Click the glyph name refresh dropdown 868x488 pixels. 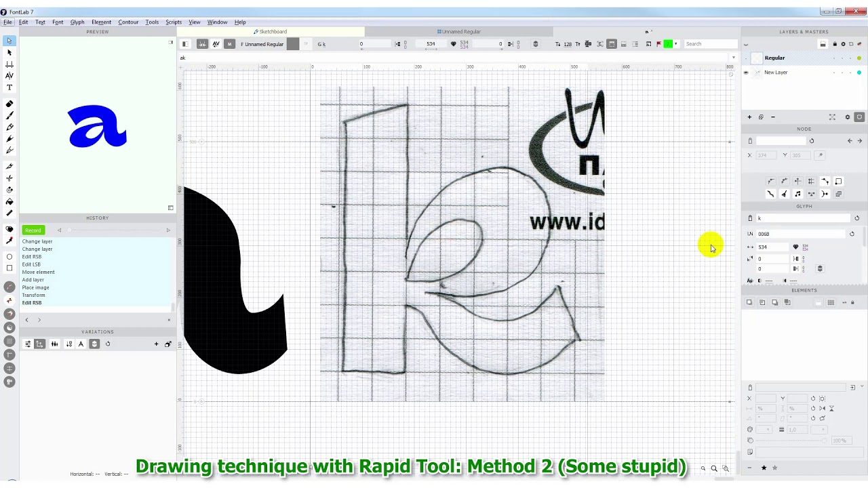856,218
